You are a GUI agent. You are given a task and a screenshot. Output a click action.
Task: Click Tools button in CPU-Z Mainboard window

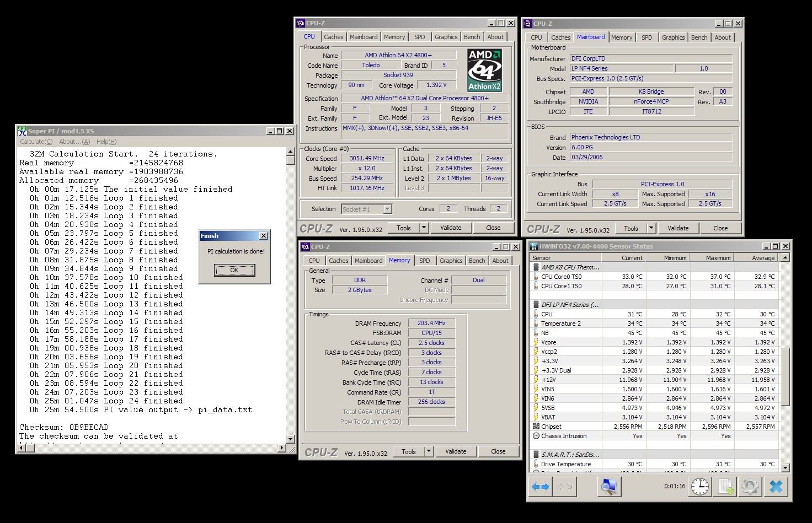click(631, 228)
